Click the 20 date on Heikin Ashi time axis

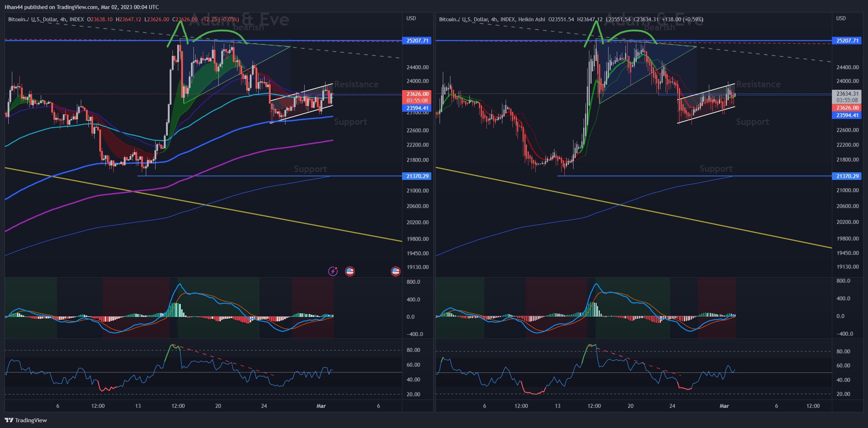point(630,406)
